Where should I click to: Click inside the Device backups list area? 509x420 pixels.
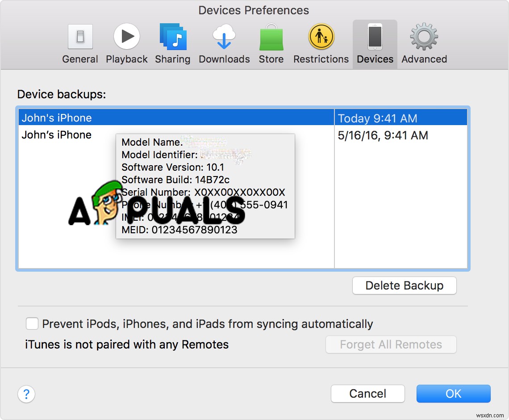179,250
